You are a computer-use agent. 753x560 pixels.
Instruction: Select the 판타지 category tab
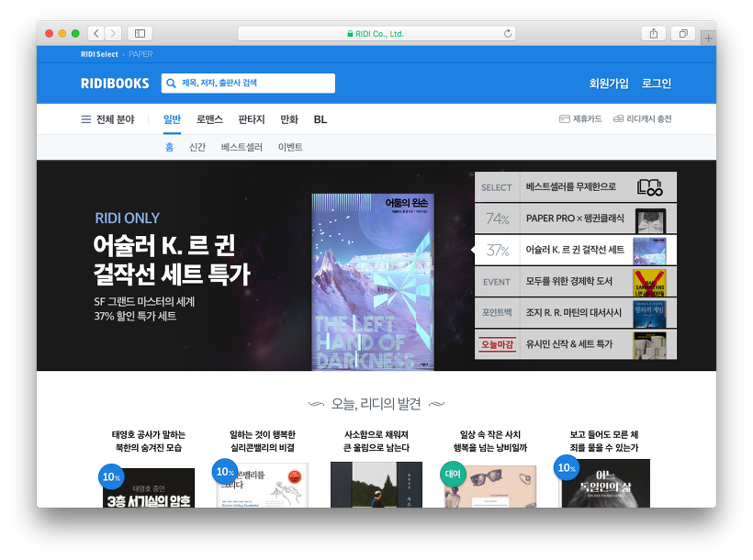coord(252,119)
